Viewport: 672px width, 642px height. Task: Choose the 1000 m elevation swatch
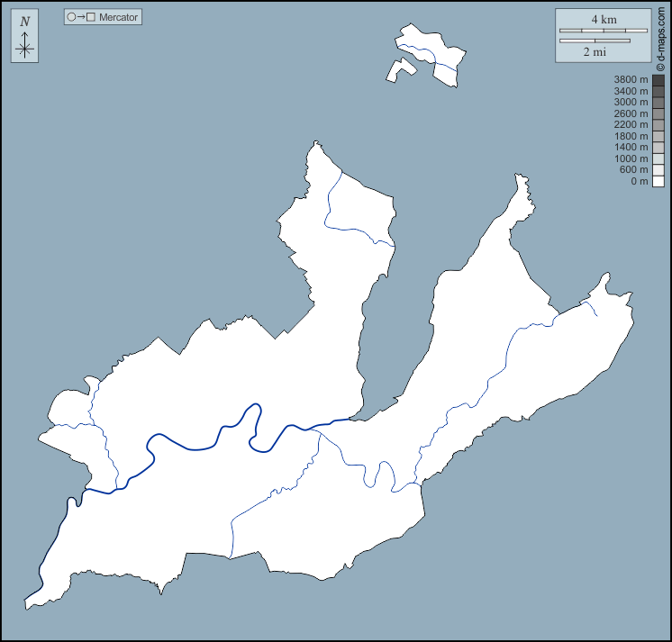pos(658,158)
